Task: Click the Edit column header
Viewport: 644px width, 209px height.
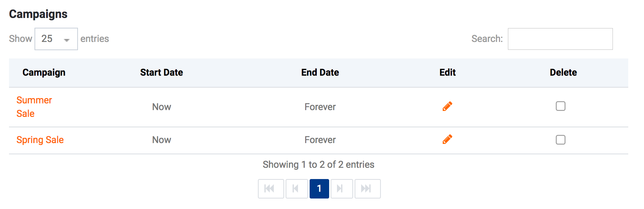Action: tap(447, 72)
